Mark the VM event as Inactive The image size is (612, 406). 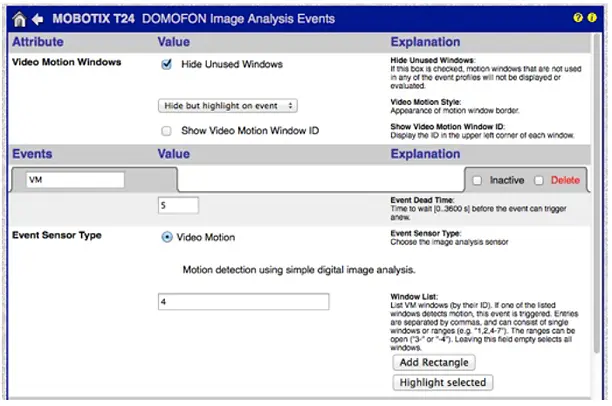coord(477,180)
